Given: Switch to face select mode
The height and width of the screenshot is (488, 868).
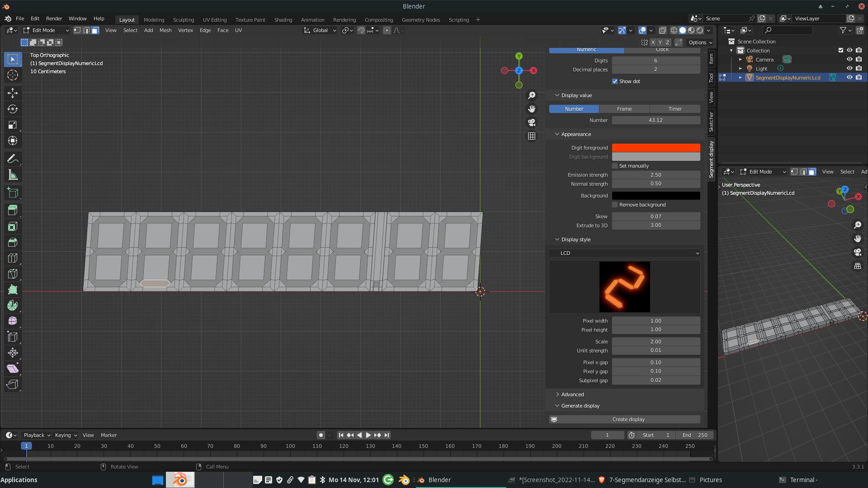Looking at the screenshot, I should tap(95, 30).
